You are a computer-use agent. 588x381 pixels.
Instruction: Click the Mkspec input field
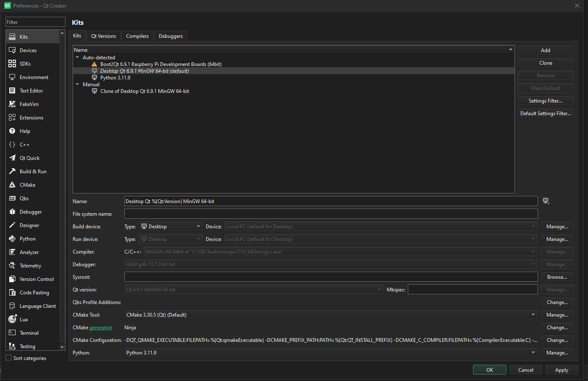[472, 289]
